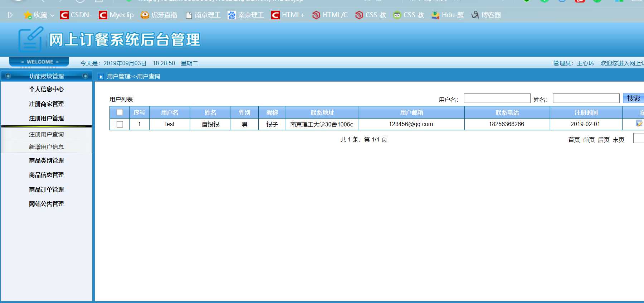Open 个人信息中心 menu
Image resolution: width=644 pixels, height=303 pixels.
click(47, 89)
